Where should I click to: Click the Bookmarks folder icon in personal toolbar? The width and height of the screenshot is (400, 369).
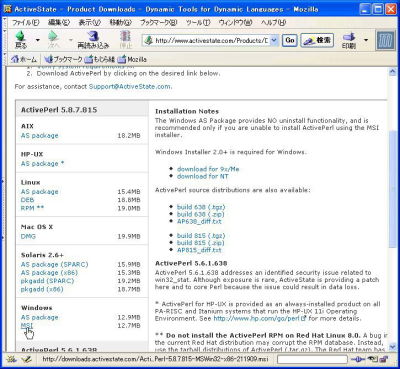coord(49,59)
